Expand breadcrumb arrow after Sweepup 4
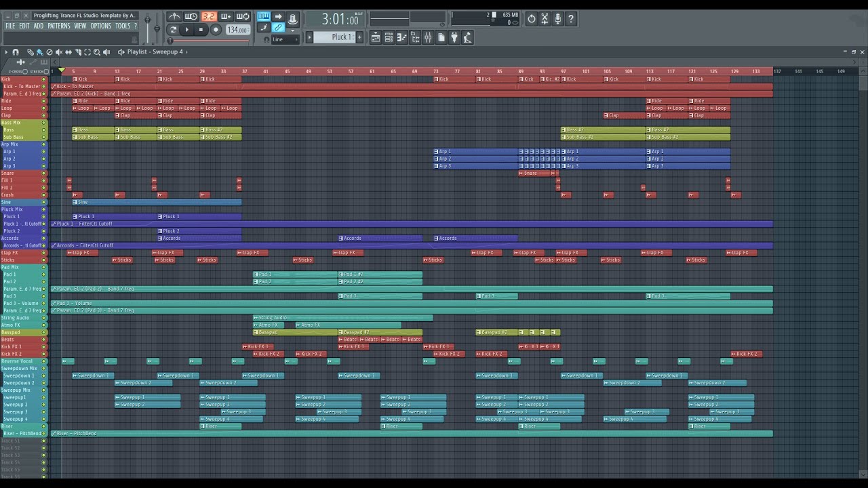 tap(186, 52)
